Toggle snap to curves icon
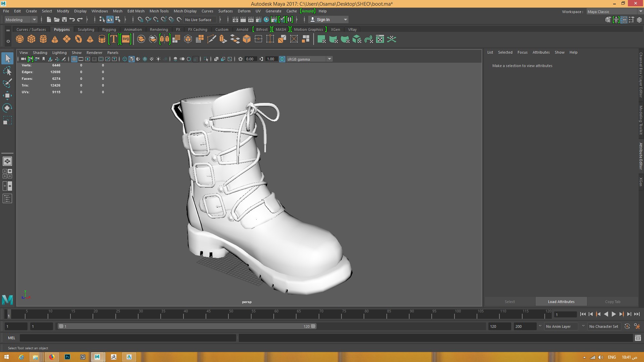644x362 pixels. 148,19
